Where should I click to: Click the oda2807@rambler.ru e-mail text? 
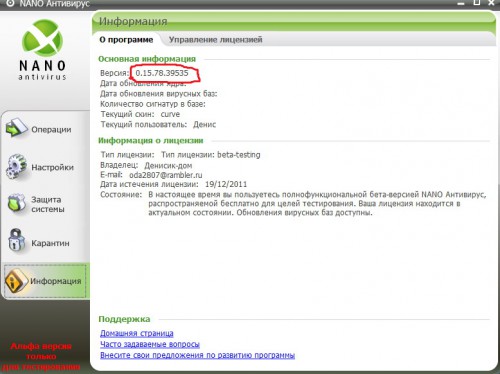pos(166,175)
